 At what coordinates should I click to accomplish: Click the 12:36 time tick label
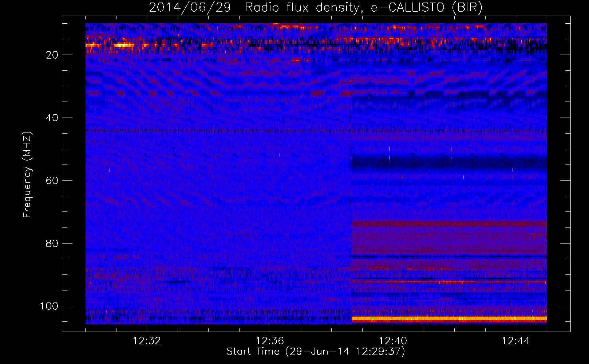(270, 341)
